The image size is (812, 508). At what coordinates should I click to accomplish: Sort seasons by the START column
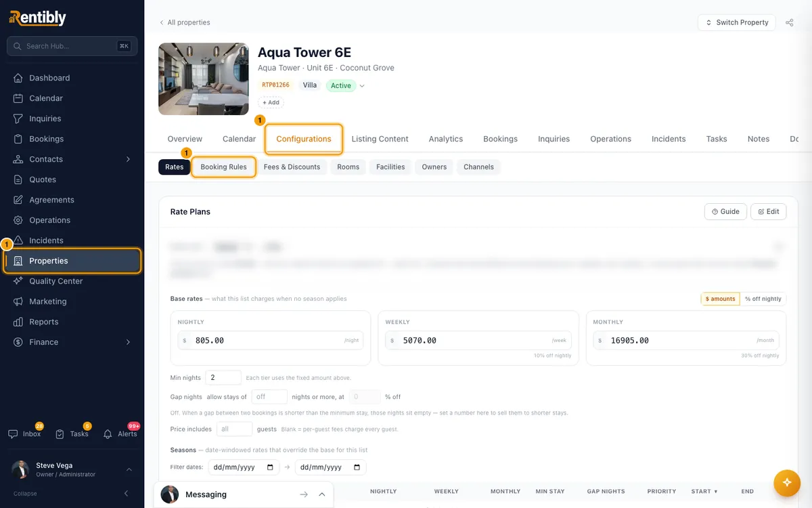[704, 491]
